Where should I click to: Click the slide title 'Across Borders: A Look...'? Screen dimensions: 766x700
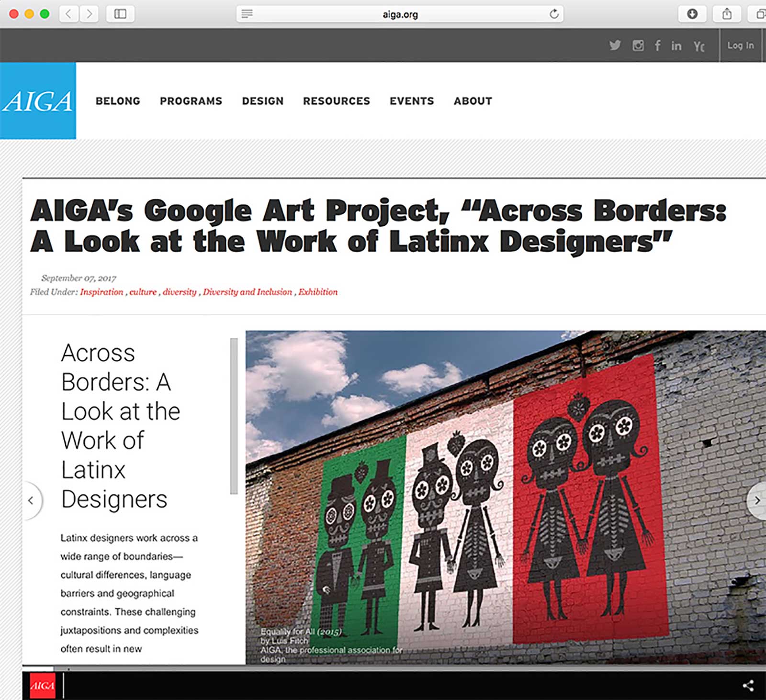[x=121, y=426]
